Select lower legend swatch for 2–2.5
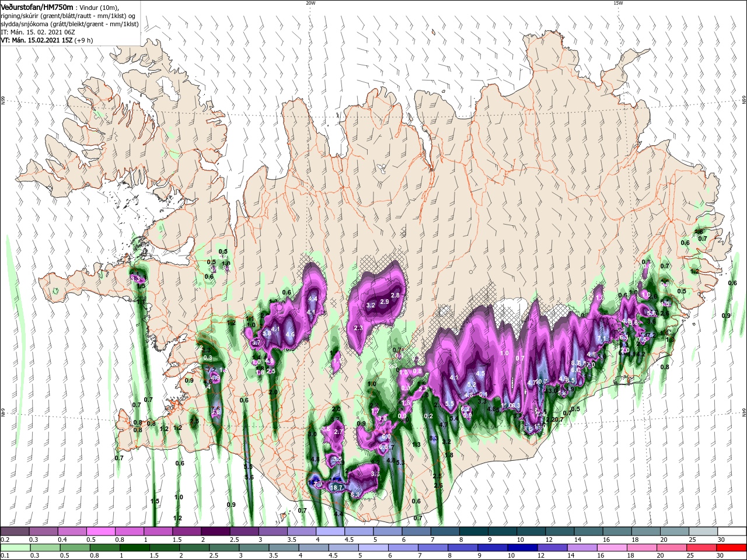Screen dimensions: 747x560 [x=194, y=548]
